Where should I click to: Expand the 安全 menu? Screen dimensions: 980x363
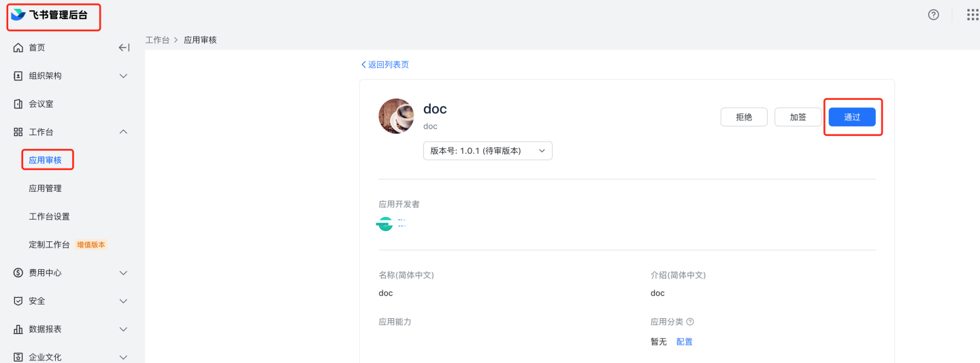(123, 301)
